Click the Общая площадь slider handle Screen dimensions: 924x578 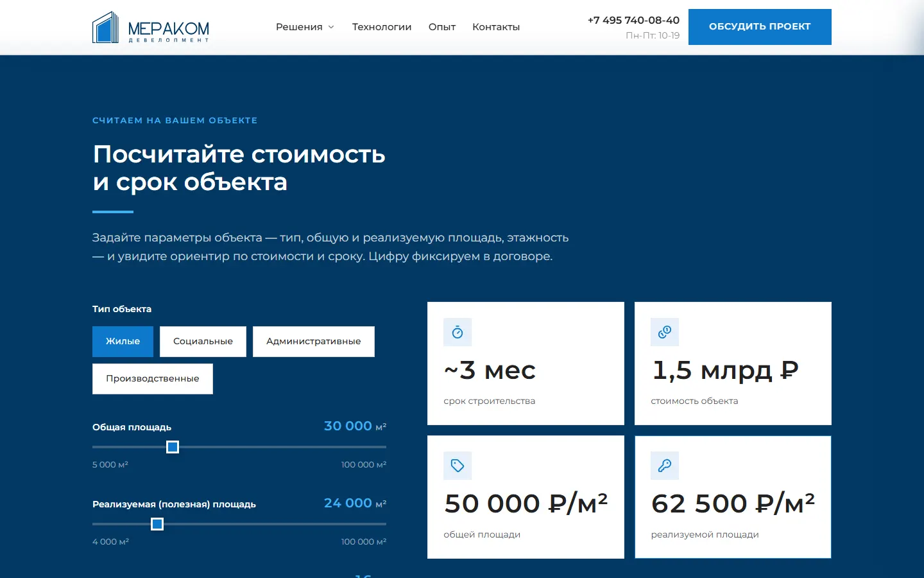point(173,447)
